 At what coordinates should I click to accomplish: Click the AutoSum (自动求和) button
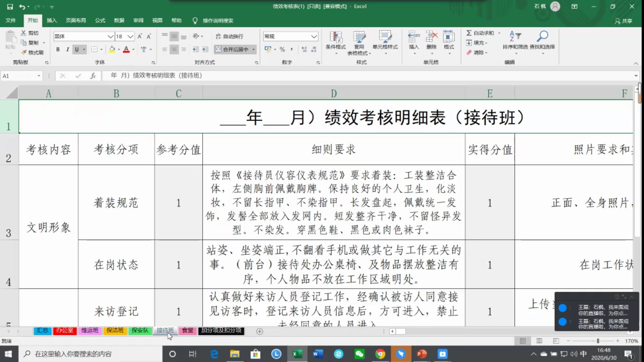pos(480,33)
